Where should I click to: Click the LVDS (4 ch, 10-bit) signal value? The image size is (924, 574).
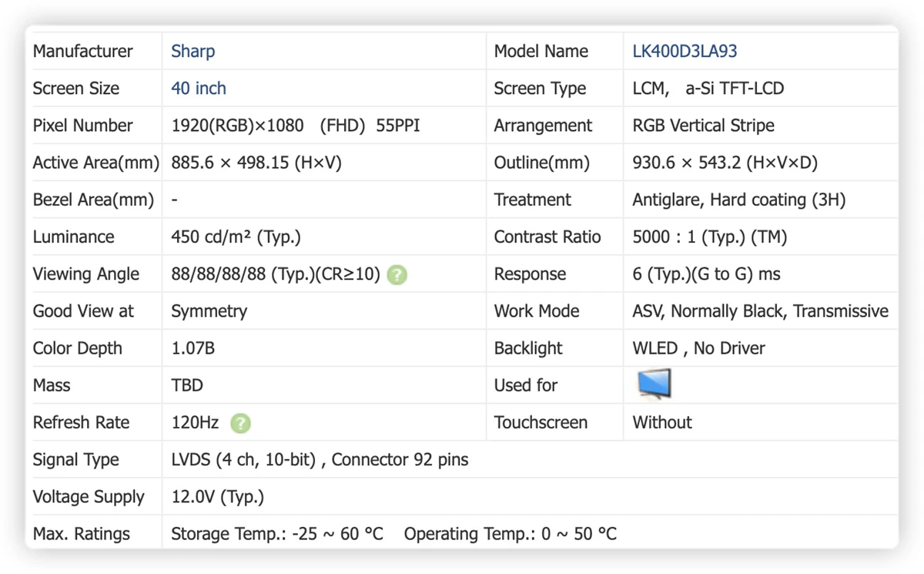[243, 460]
